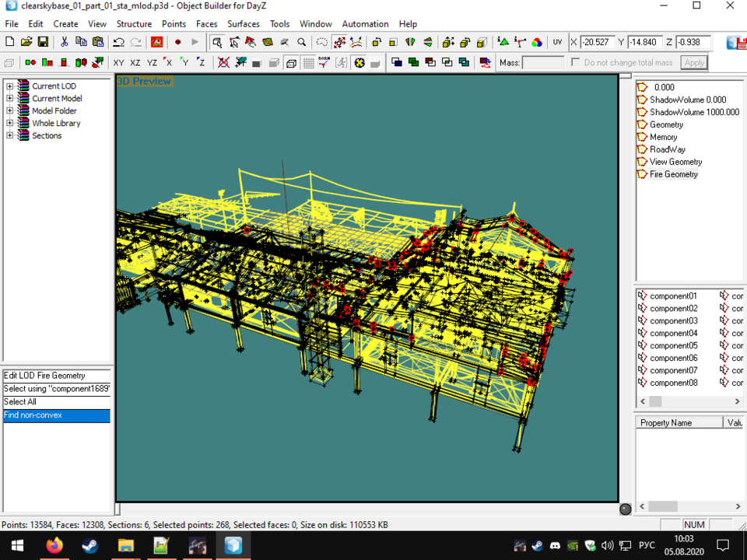Switch to the YZ view plane
This screenshot has height=560, width=747.
point(152,62)
